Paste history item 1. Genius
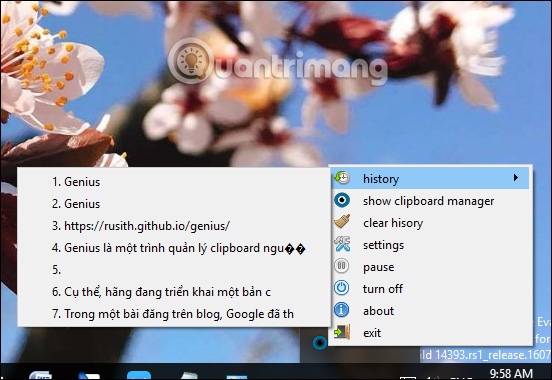This screenshot has height=380, width=552. 174,182
